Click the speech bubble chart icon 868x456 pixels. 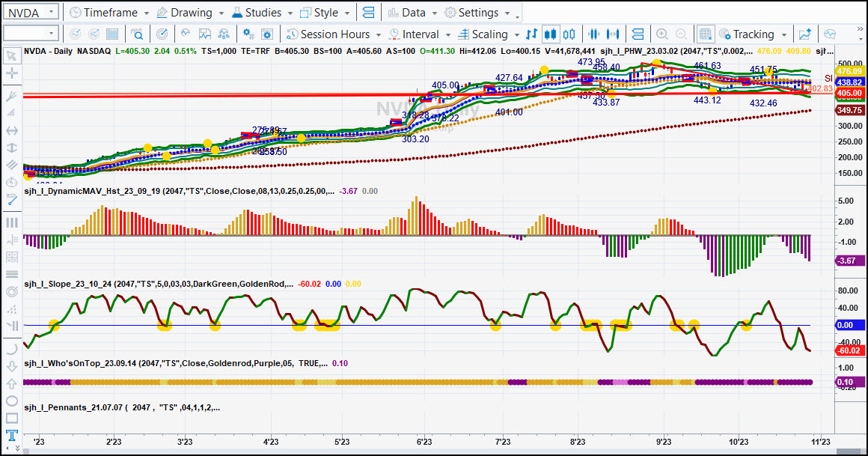[x=829, y=34]
